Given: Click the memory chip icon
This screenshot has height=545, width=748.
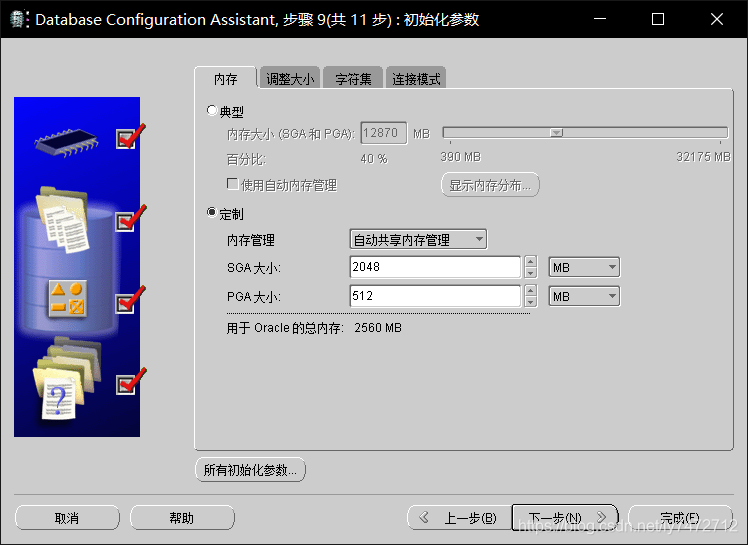Looking at the screenshot, I should (66, 142).
